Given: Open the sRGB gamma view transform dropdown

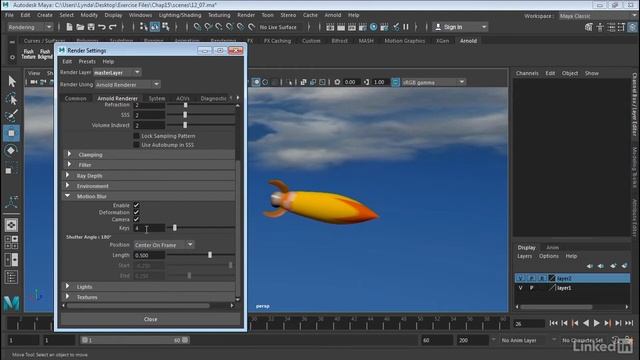Looking at the screenshot, I should [x=433, y=82].
